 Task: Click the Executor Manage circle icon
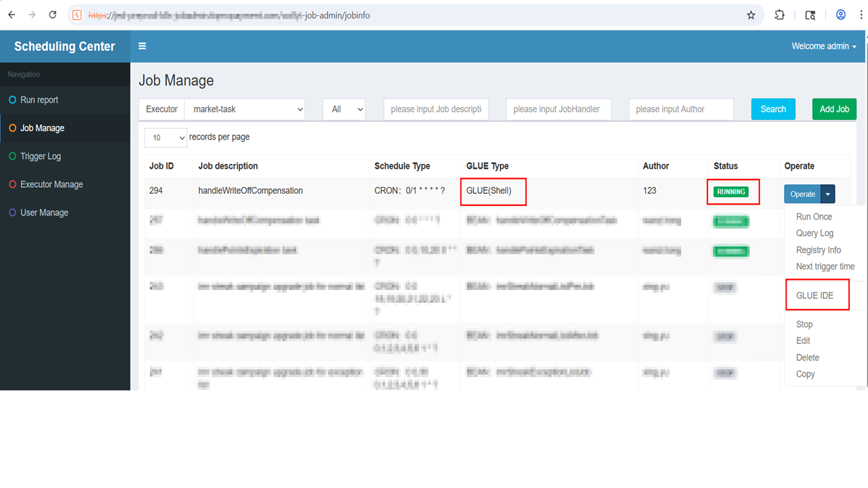pyautogui.click(x=12, y=184)
